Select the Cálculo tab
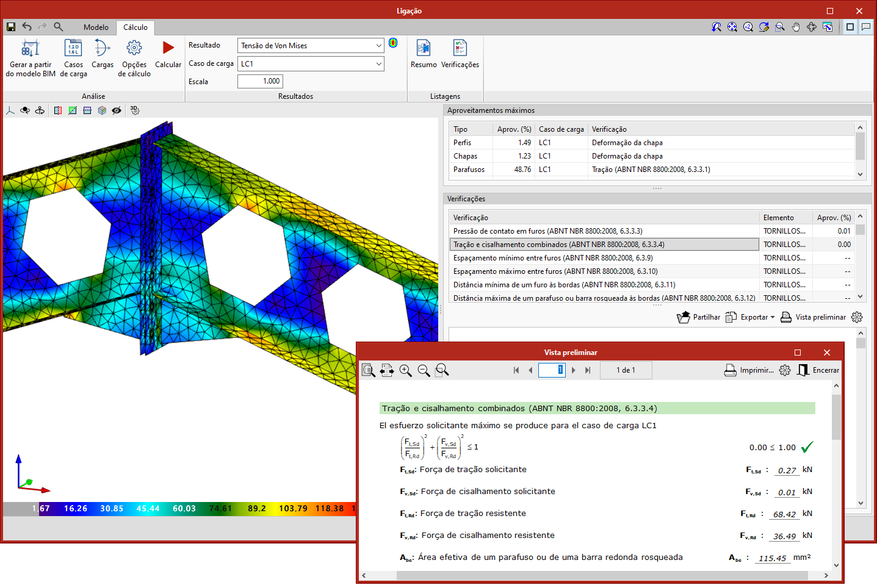Viewport: 877px width, 588px height. click(135, 27)
